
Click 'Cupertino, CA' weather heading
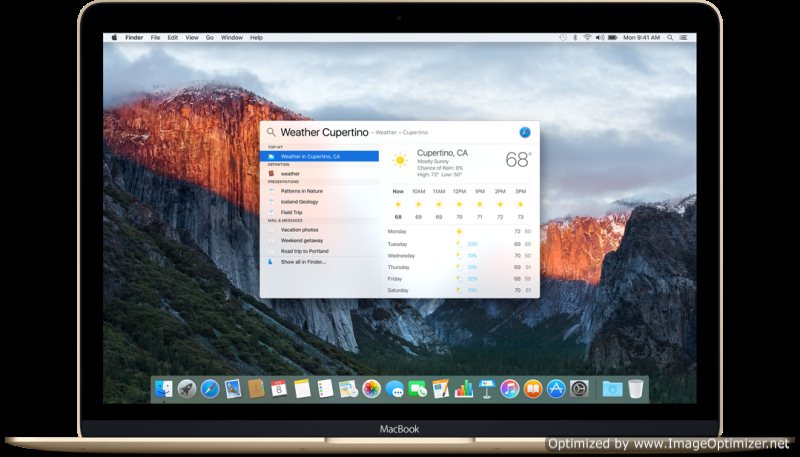(442, 153)
